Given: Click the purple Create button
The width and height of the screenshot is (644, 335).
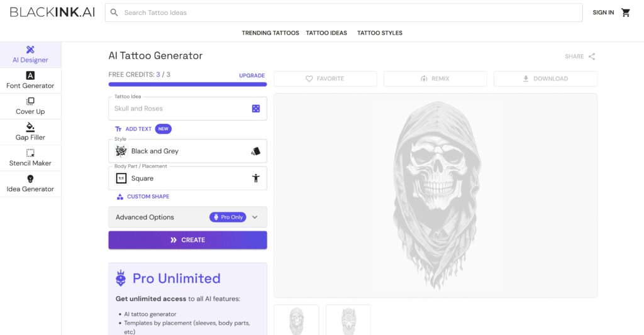Looking at the screenshot, I should (187, 240).
